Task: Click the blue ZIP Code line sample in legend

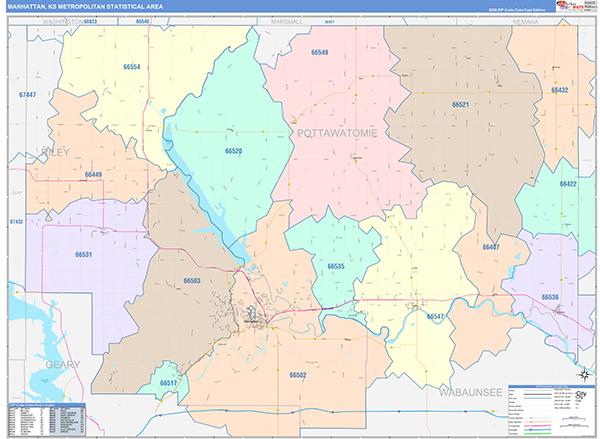Action: (538, 398)
